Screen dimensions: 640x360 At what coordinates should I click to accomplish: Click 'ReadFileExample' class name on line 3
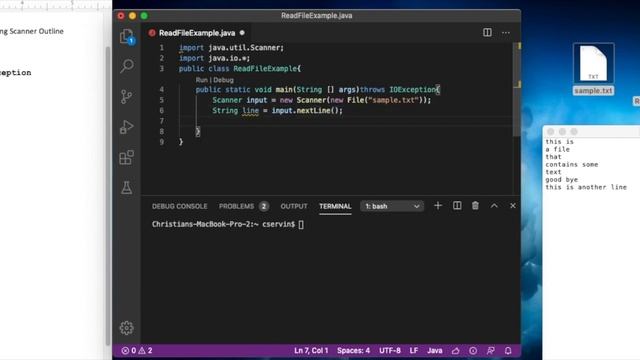[265, 69]
